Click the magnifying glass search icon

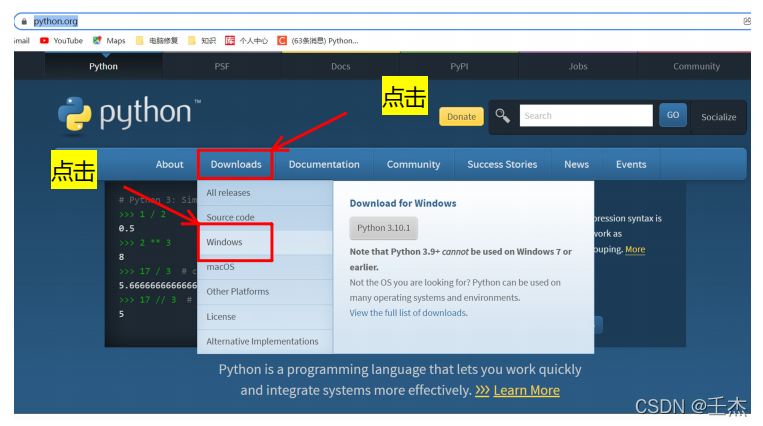[502, 116]
